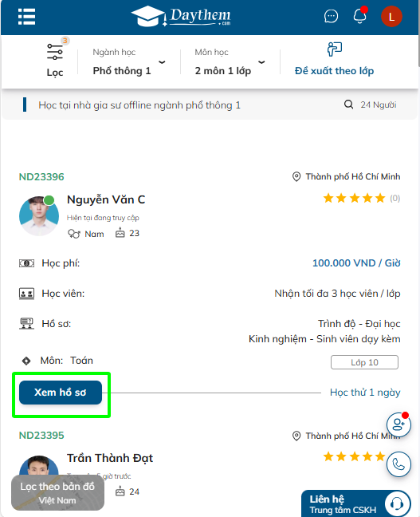Open user avatar L profile

[x=391, y=17]
